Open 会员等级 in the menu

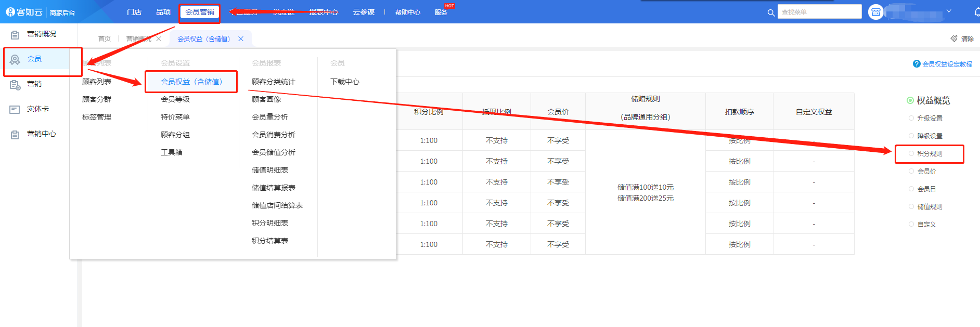click(x=175, y=99)
